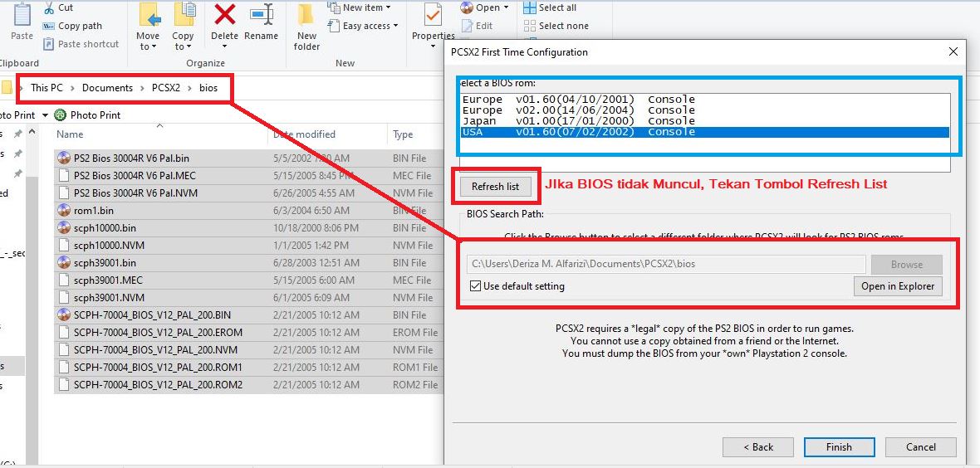Viewport: 980px width, 468px height.
Task: Select Europe v01.60 BIOS rom entry
Action: click(705, 100)
